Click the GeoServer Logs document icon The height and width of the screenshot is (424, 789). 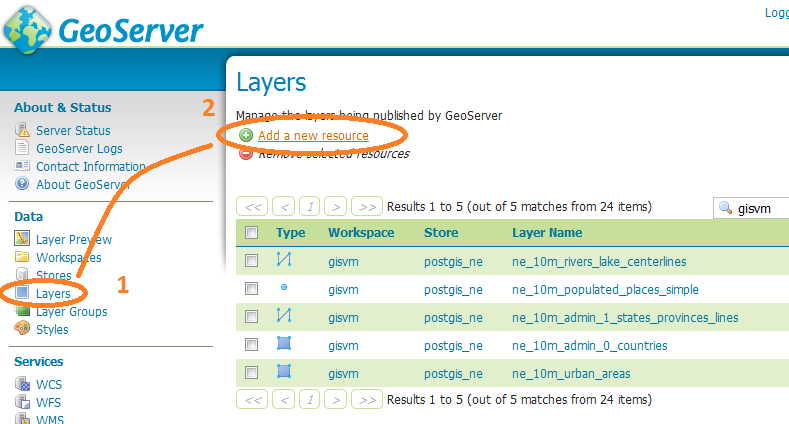coord(22,147)
